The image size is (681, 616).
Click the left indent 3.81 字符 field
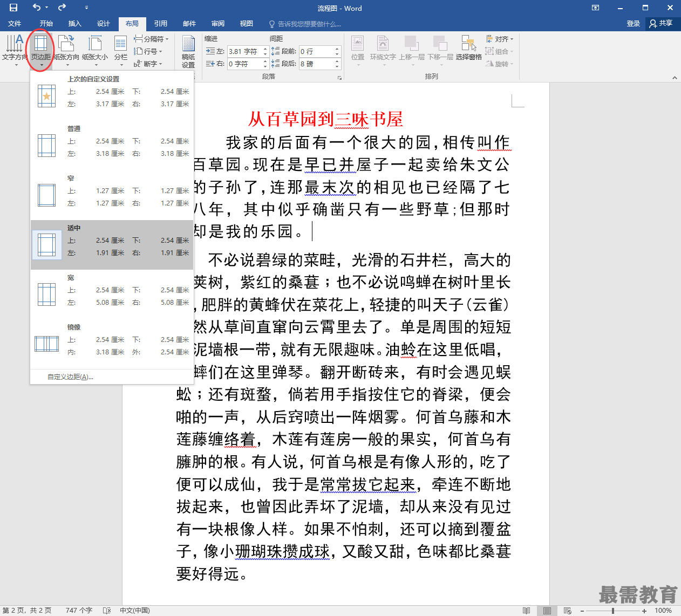coord(245,51)
